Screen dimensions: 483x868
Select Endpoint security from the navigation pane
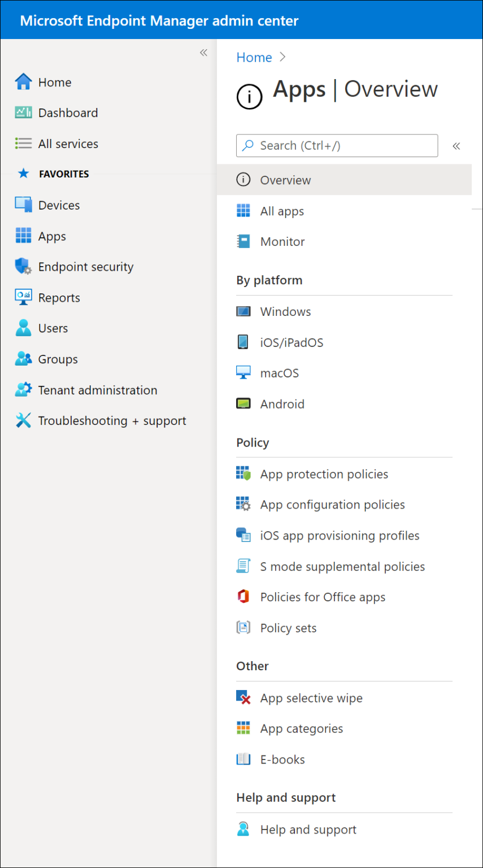[85, 266]
